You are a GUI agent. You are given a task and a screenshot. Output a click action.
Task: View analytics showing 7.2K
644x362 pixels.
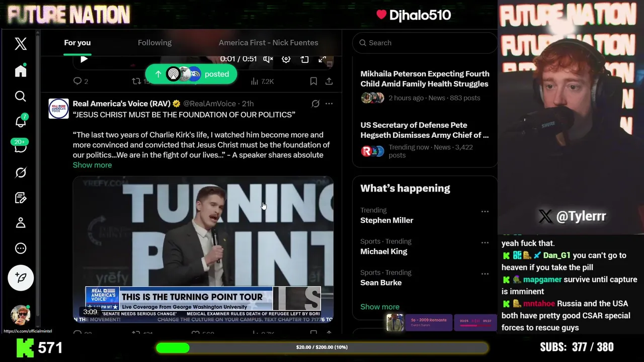(x=262, y=81)
